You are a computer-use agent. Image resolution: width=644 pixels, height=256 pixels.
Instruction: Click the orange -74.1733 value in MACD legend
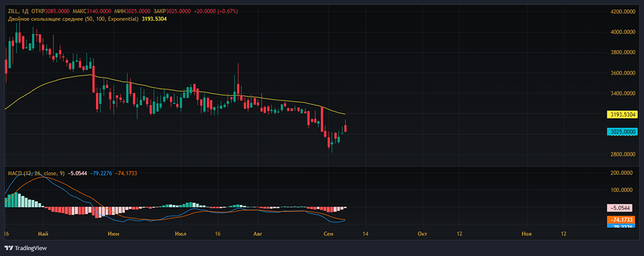126,173
